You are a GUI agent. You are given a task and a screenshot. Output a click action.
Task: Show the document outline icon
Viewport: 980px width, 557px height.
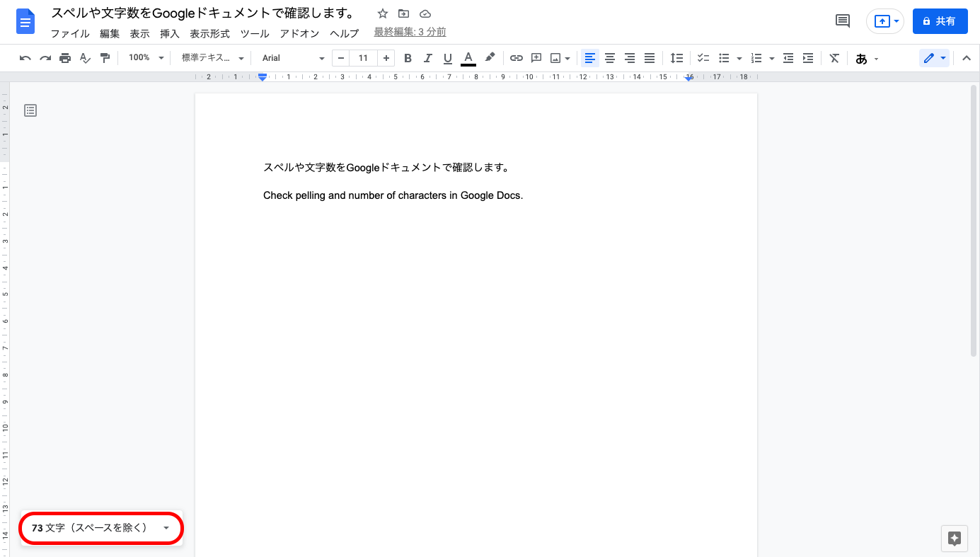coord(30,110)
